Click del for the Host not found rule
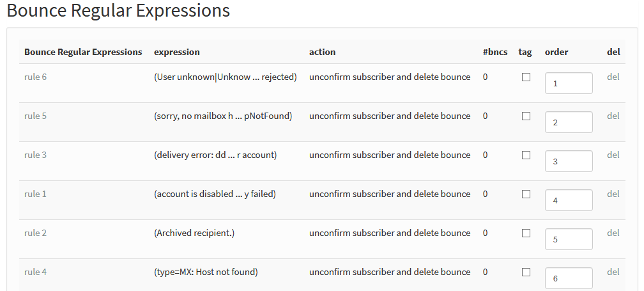 click(x=613, y=272)
